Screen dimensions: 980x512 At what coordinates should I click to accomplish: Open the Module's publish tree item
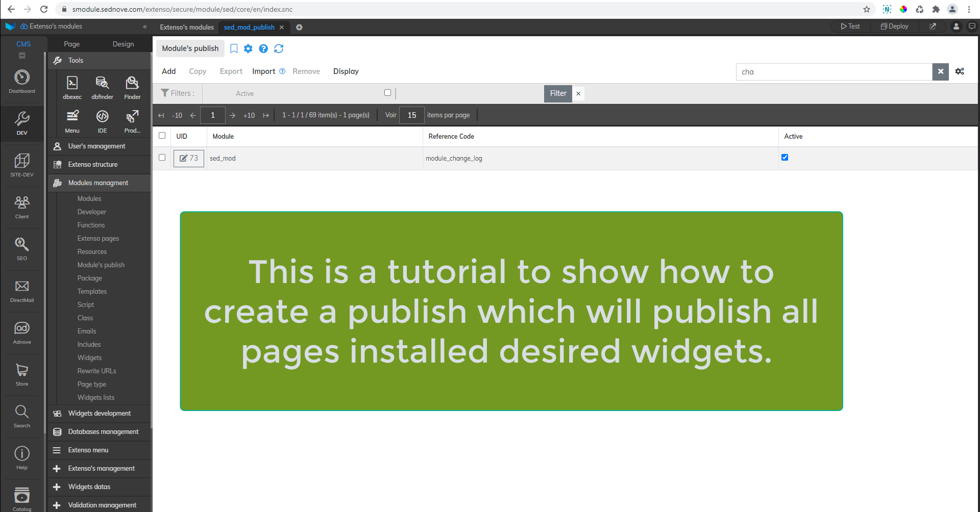[101, 265]
